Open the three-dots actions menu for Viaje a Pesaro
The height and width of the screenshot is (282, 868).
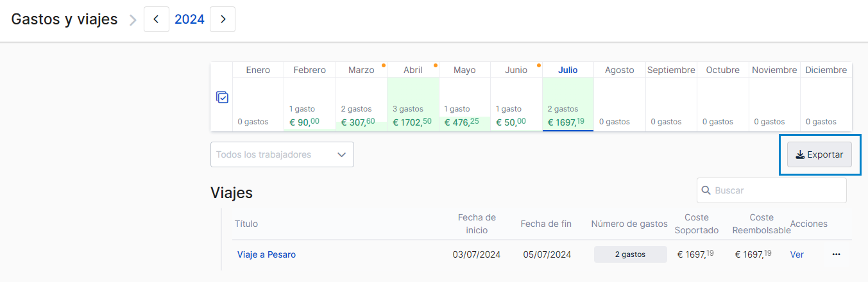[836, 254]
